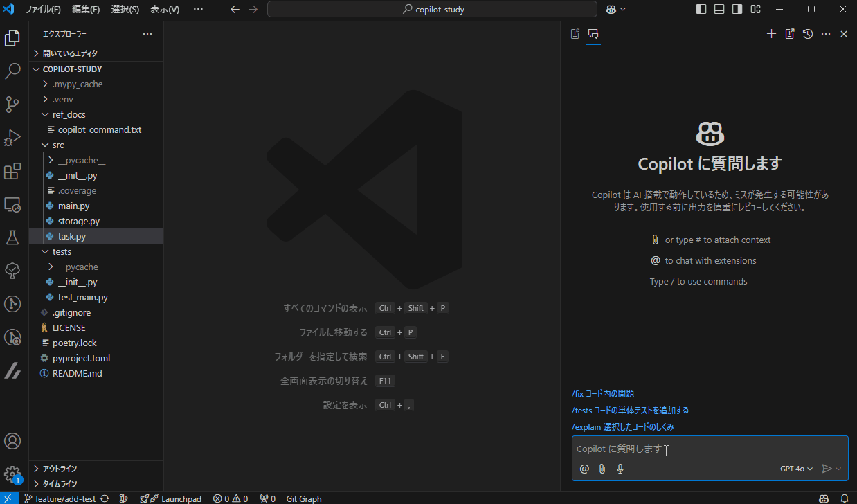Collapse the tests folder
Screen dimensions: 857x504
click(96, 252)
